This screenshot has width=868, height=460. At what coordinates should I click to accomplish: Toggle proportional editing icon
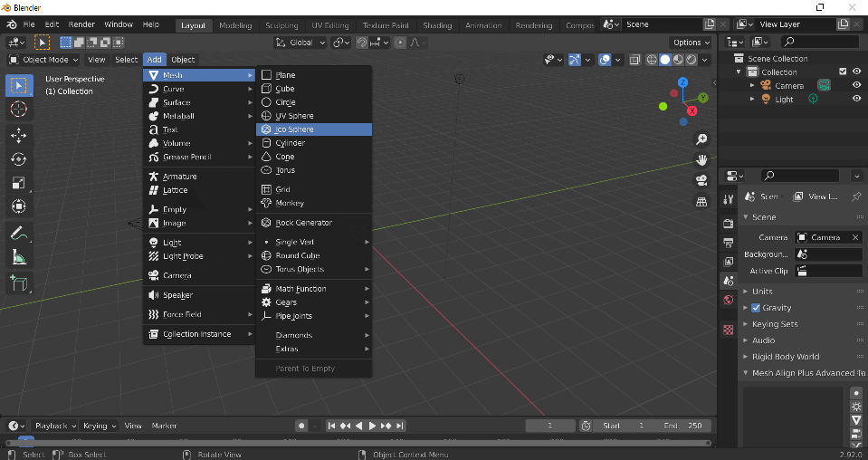pos(400,43)
